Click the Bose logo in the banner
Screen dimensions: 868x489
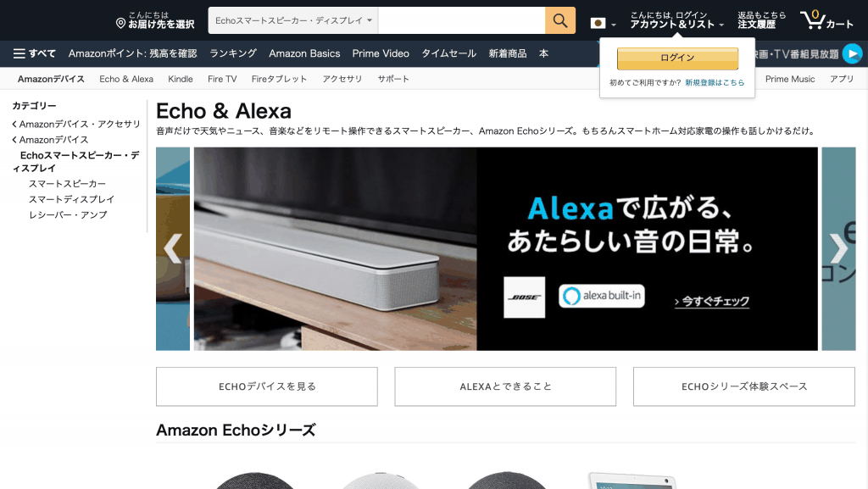point(524,297)
